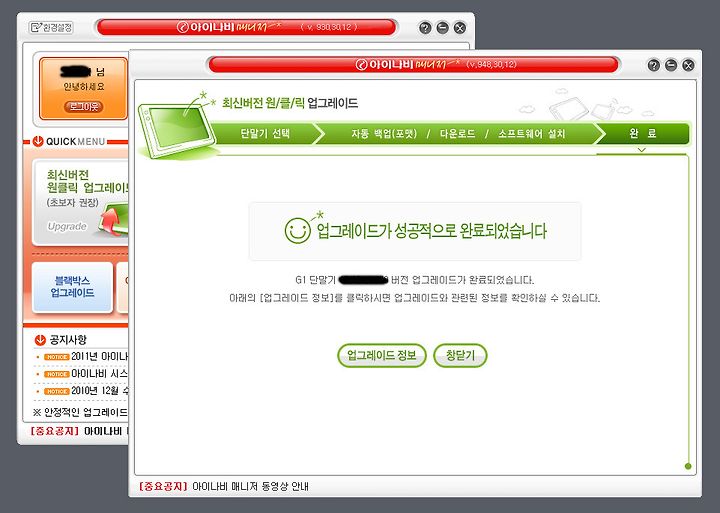720x513 pixels.
Task: Click the smiley completion icon
Action: 298,230
